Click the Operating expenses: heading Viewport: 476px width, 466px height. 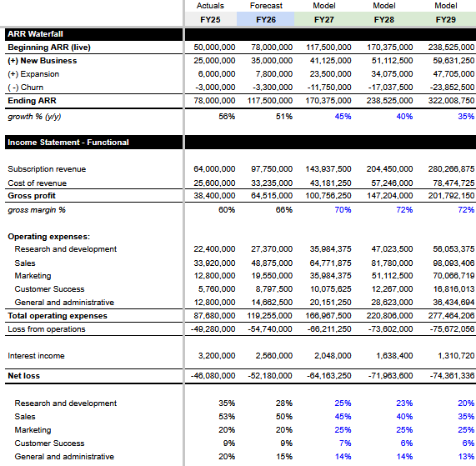(x=49, y=237)
